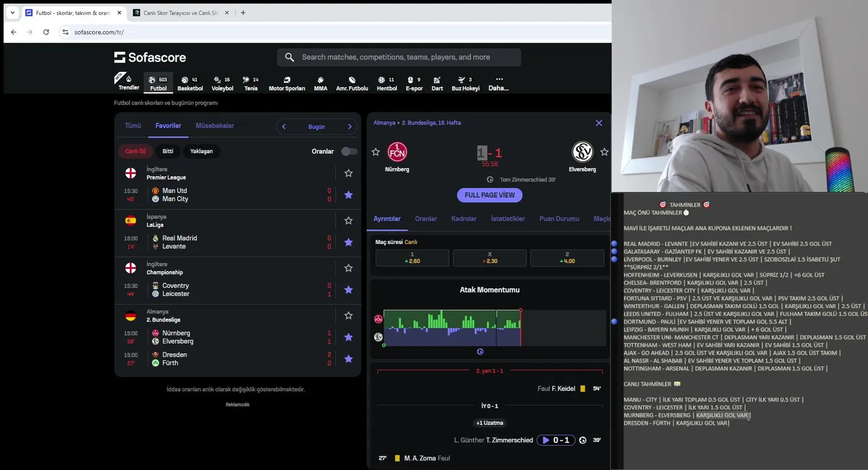
Task: Select home win odds 2.60
Action: pos(412,258)
